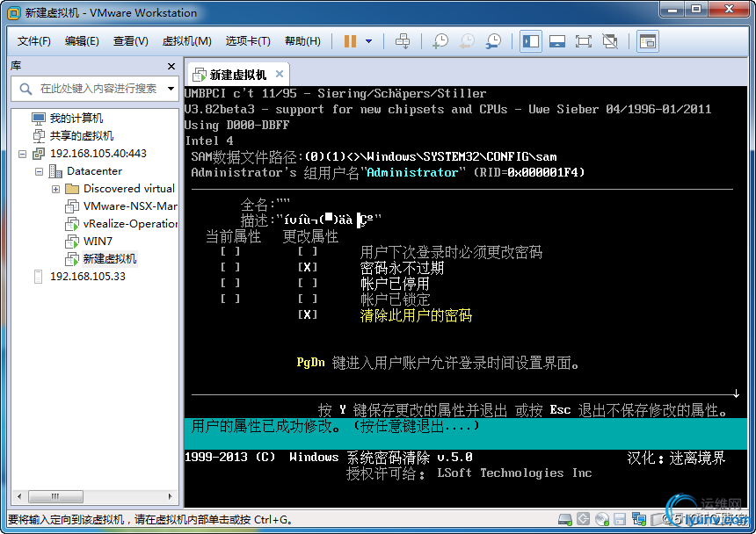Image resolution: width=756 pixels, height=534 pixels.
Task: Open the 编辑(E) menu
Action: click(82, 41)
